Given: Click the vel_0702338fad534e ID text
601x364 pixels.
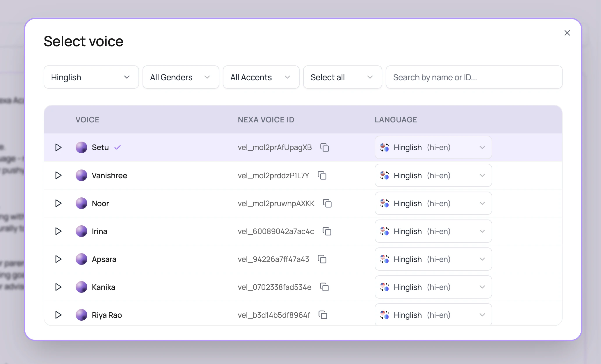Looking at the screenshot, I should [275, 287].
